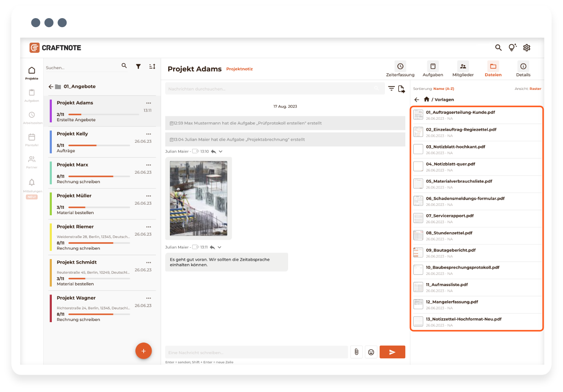Switch to the Mitglieder tab
This screenshot has height=392, width=563.
[463, 69]
